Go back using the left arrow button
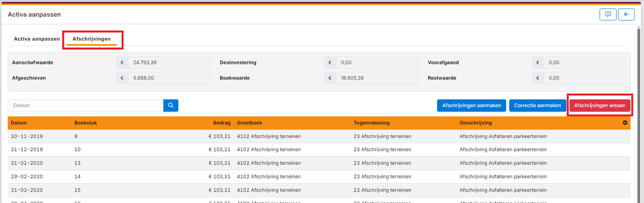Viewport: 644px width, 203px height. [x=626, y=14]
